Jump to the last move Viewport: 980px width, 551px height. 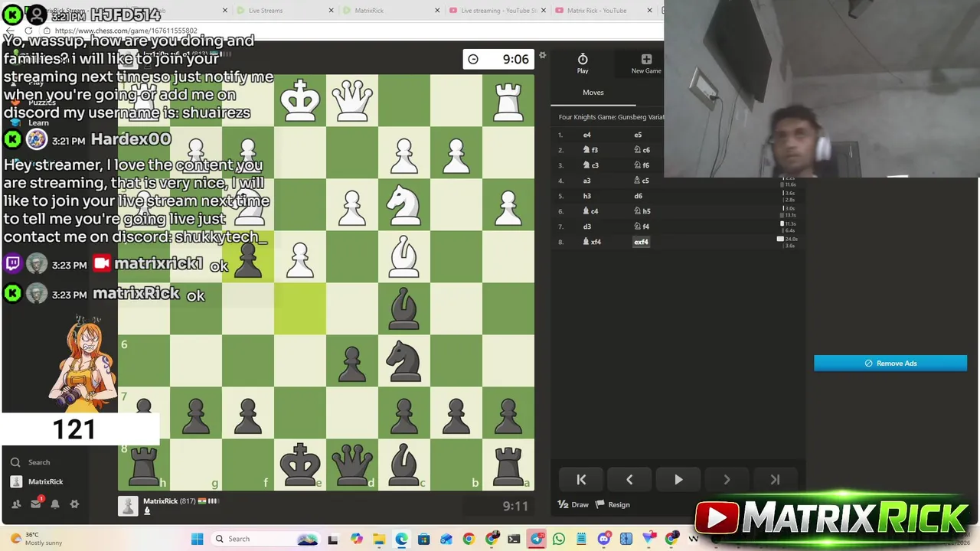[x=775, y=480]
